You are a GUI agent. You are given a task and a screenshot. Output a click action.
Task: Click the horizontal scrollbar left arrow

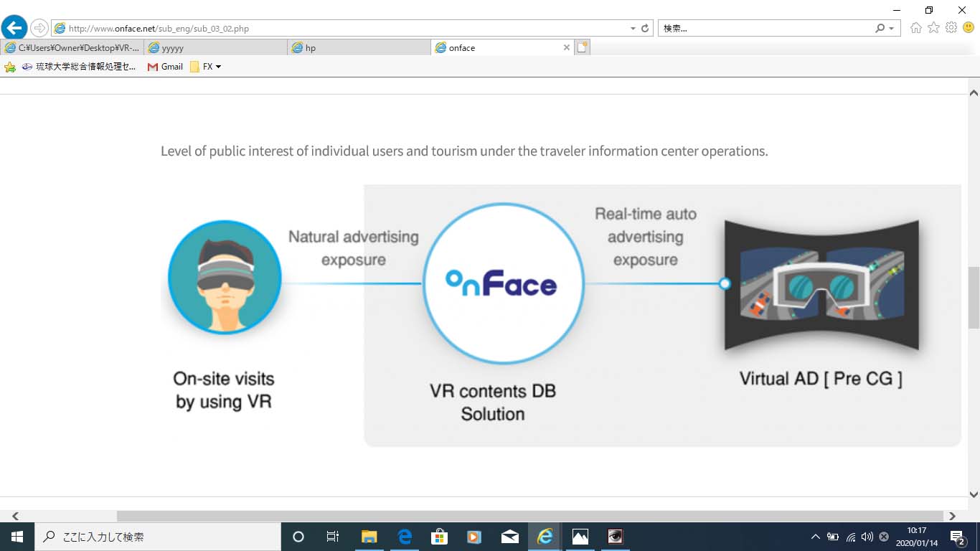pos(15,516)
